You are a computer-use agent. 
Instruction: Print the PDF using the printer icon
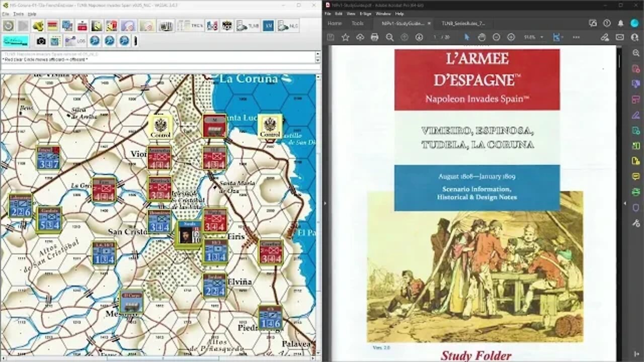(374, 37)
